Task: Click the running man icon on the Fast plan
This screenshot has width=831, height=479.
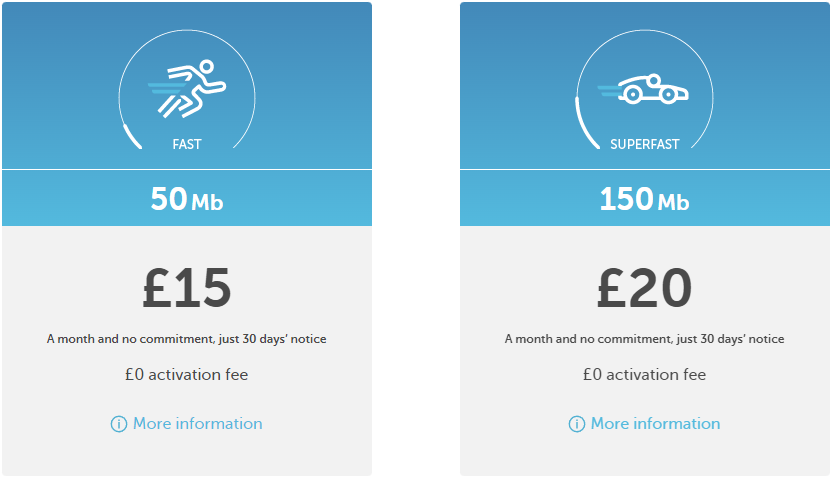Action: (187, 88)
